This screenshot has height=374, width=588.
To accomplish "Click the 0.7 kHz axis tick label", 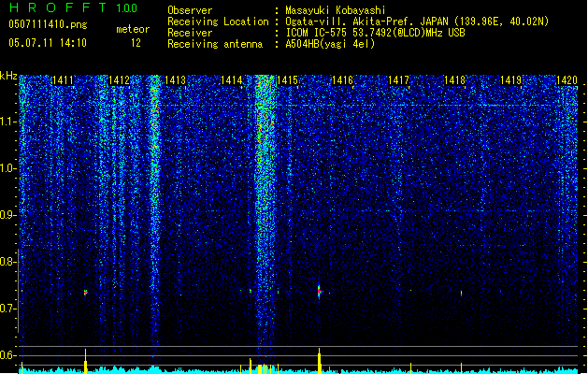I will coord(7,309).
